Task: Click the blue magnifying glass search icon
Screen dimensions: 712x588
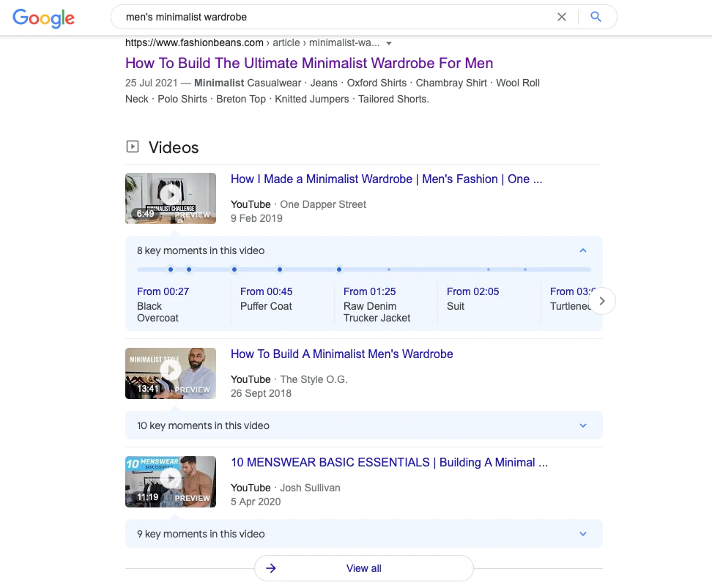Action: tap(596, 16)
